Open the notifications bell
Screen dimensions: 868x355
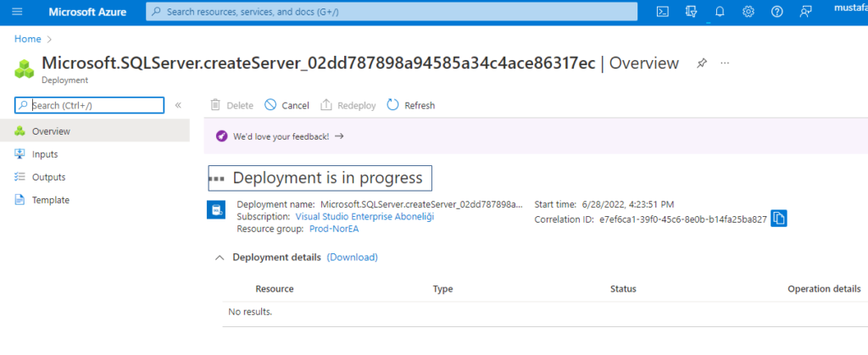pyautogui.click(x=720, y=12)
